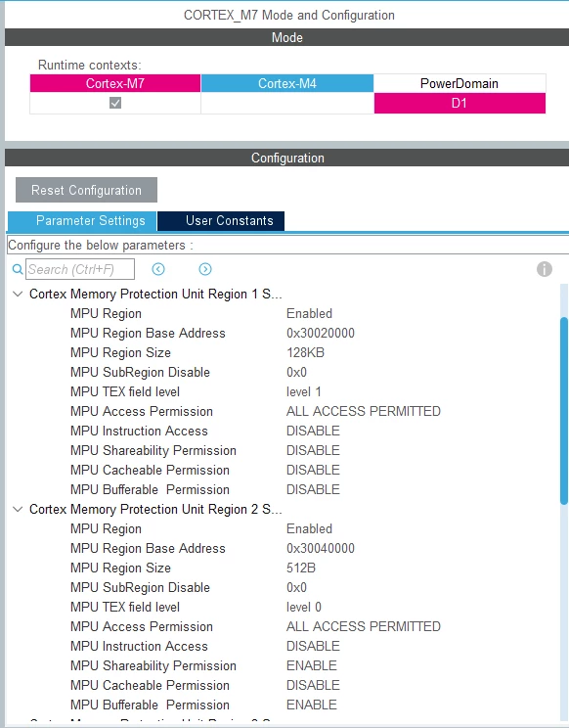The image size is (569, 728).
Task: Open the info icon for parameter help
Action: [x=545, y=269]
